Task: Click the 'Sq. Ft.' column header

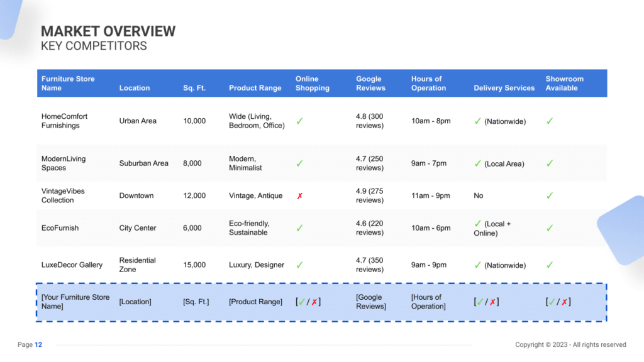Action: pyautogui.click(x=194, y=88)
